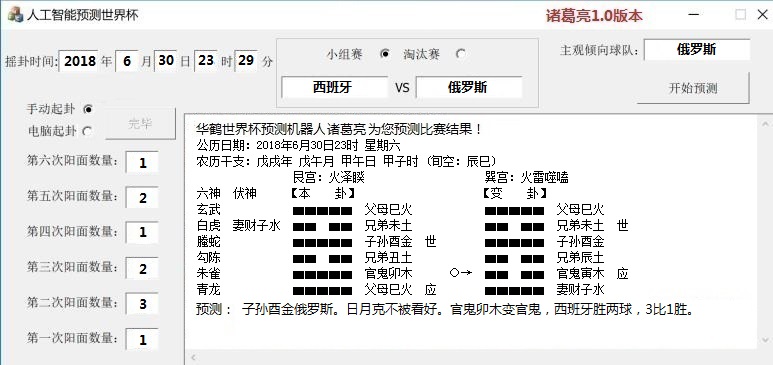Click the 【变 卦】 label
Screen dimensions: 773x365
click(x=514, y=193)
